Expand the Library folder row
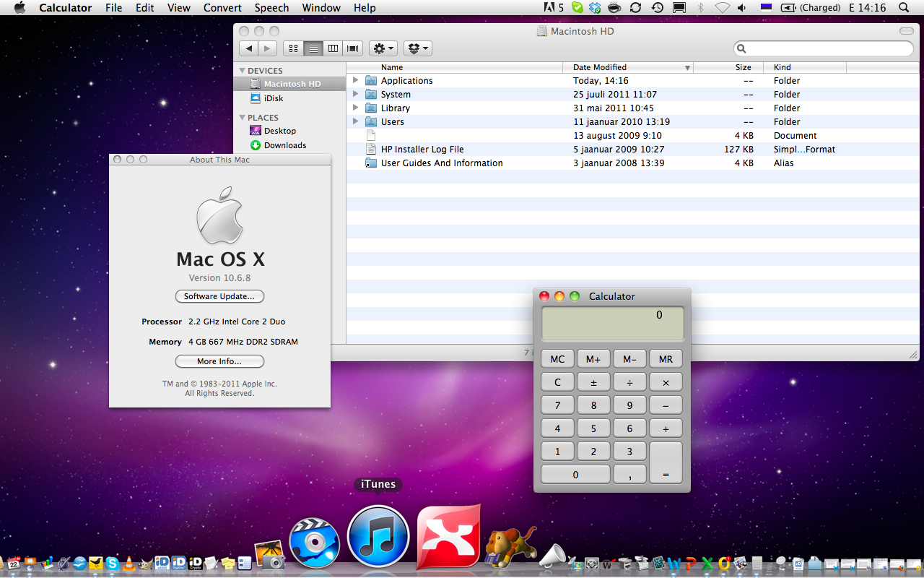 click(x=355, y=108)
